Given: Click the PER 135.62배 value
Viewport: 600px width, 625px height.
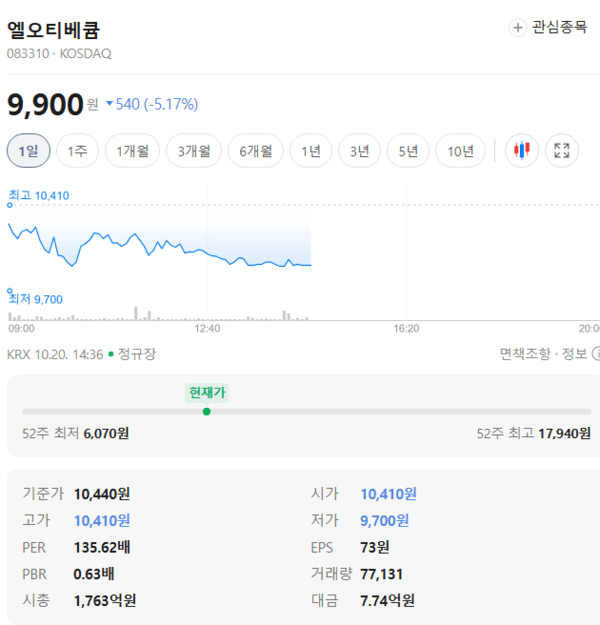Looking at the screenshot, I should click(x=102, y=548).
